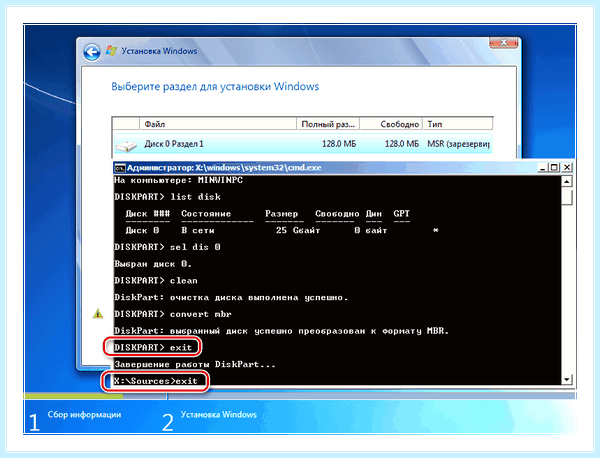600x458 pixels.
Task: Click the 'очистка диска выполнена успешно' line
Action: coord(231,298)
